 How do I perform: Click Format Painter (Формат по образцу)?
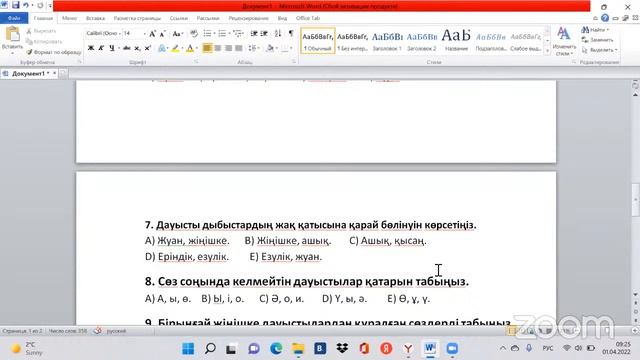53,52
